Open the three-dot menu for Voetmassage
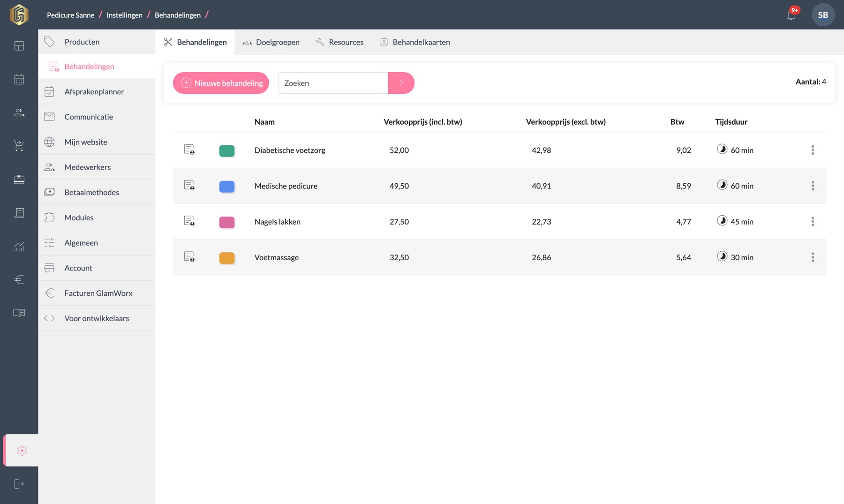 click(813, 257)
